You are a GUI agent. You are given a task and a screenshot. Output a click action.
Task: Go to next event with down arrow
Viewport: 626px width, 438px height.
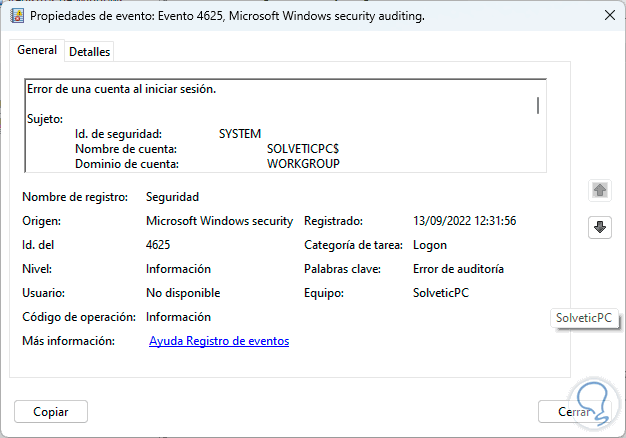(600, 227)
